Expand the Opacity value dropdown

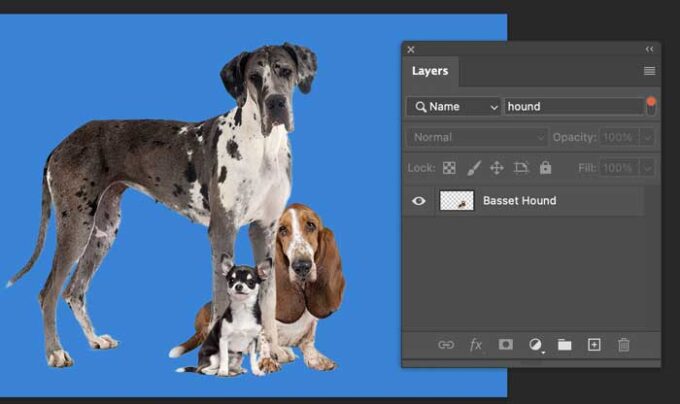pyautogui.click(x=648, y=137)
